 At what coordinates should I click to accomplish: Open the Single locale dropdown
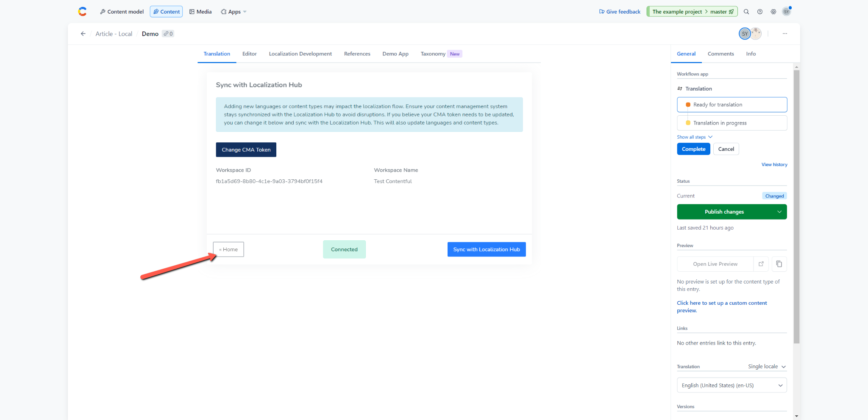767,367
